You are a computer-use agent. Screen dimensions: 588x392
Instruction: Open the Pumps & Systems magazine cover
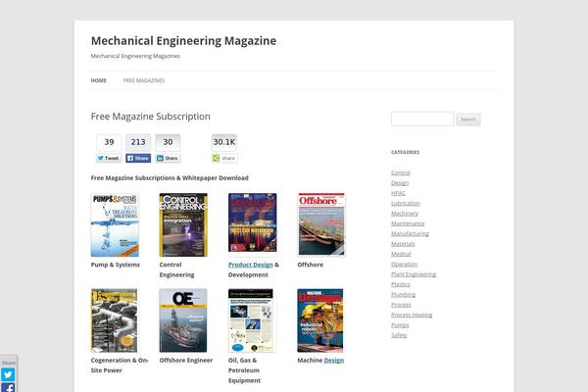[x=115, y=225]
